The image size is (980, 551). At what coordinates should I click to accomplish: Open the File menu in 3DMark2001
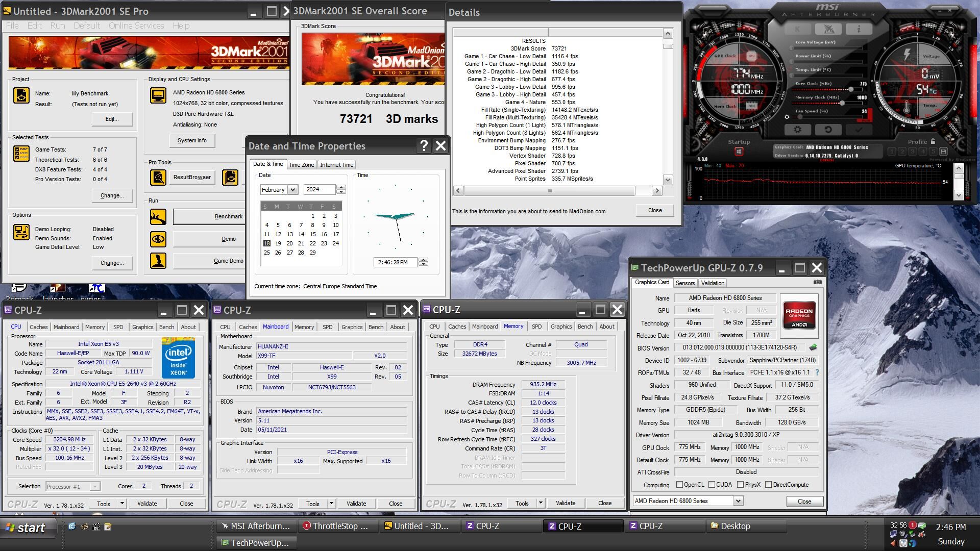(12, 26)
